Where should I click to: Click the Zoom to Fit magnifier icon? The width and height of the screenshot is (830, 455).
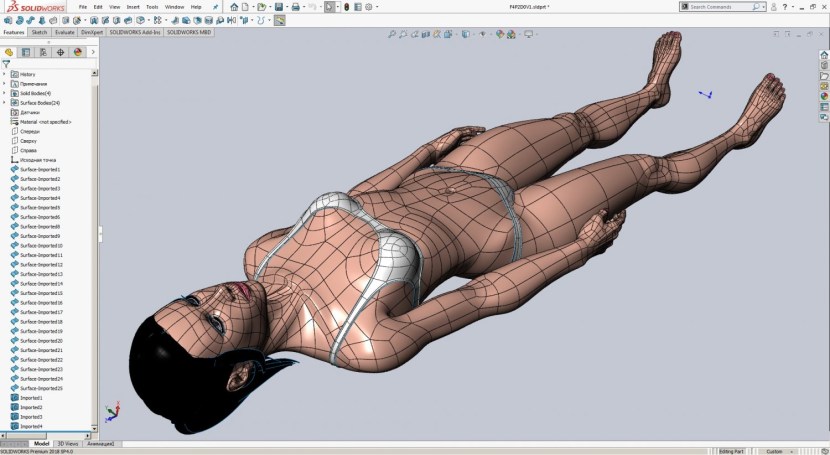pos(392,34)
